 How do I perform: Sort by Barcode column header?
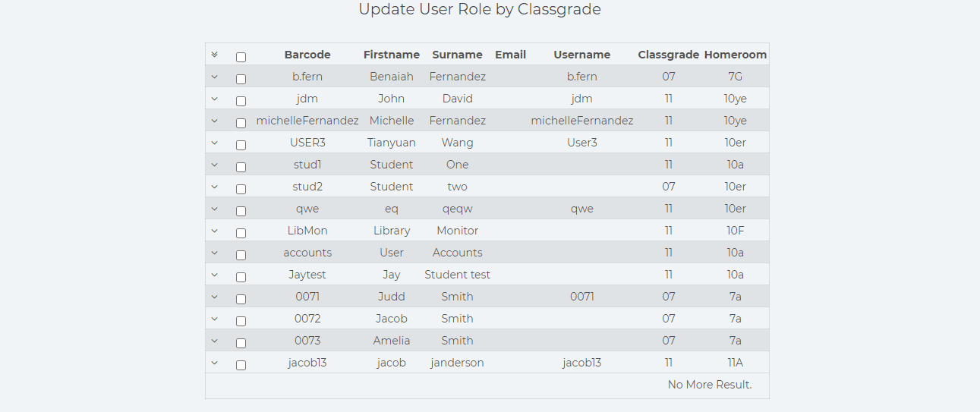307,55
